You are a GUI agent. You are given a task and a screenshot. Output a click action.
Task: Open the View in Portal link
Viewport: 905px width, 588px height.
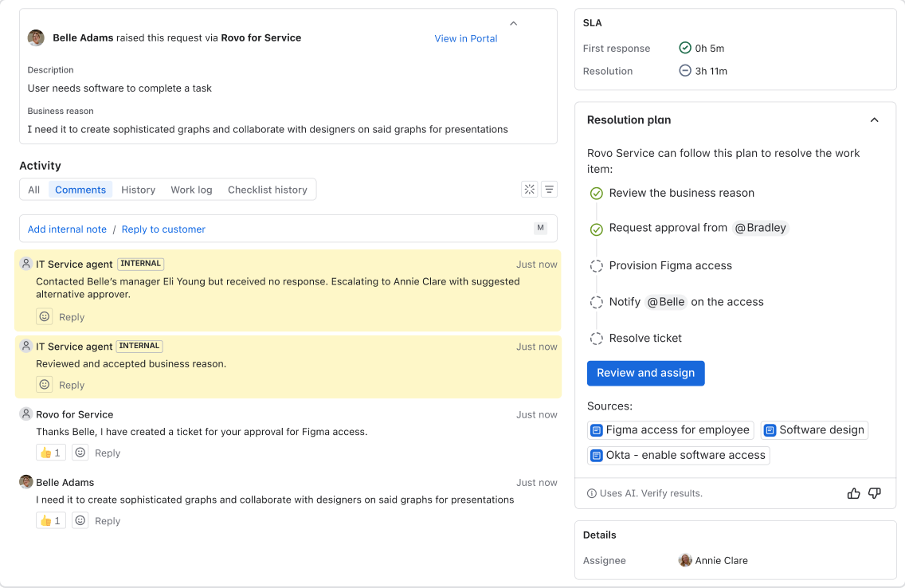[465, 38]
